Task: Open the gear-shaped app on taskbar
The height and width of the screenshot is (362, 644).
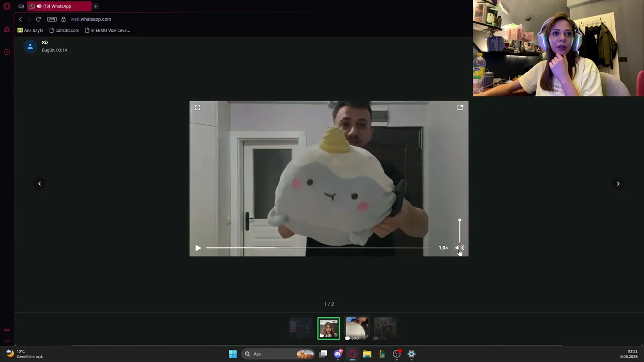Action: [412, 354]
